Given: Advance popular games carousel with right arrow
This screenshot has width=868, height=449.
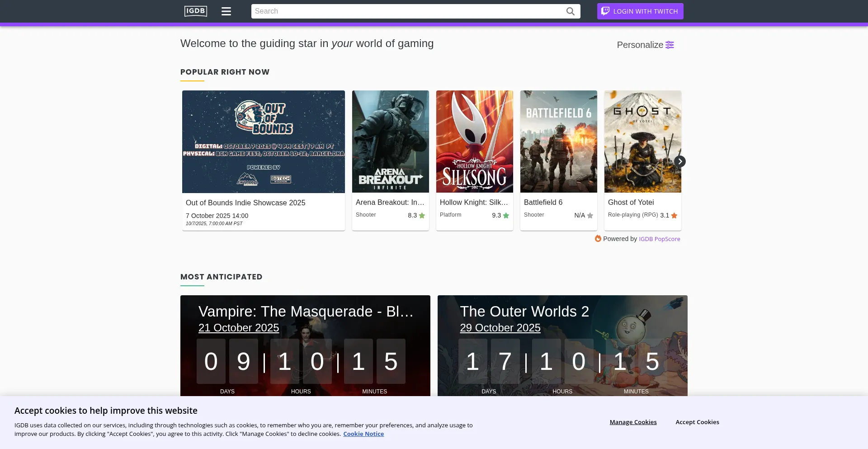Looking at the screenshot, I should (x=679, y=161).
